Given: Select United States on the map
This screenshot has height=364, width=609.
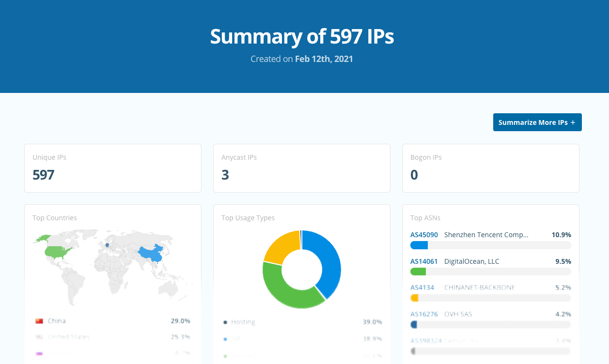Looking at the screenshot, I should click(x=58, y=252).
